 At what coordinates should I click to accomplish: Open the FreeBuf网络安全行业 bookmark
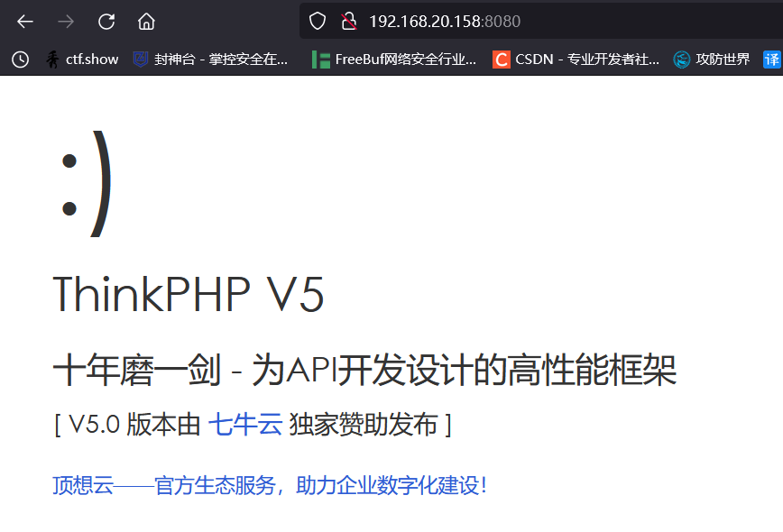394,60
